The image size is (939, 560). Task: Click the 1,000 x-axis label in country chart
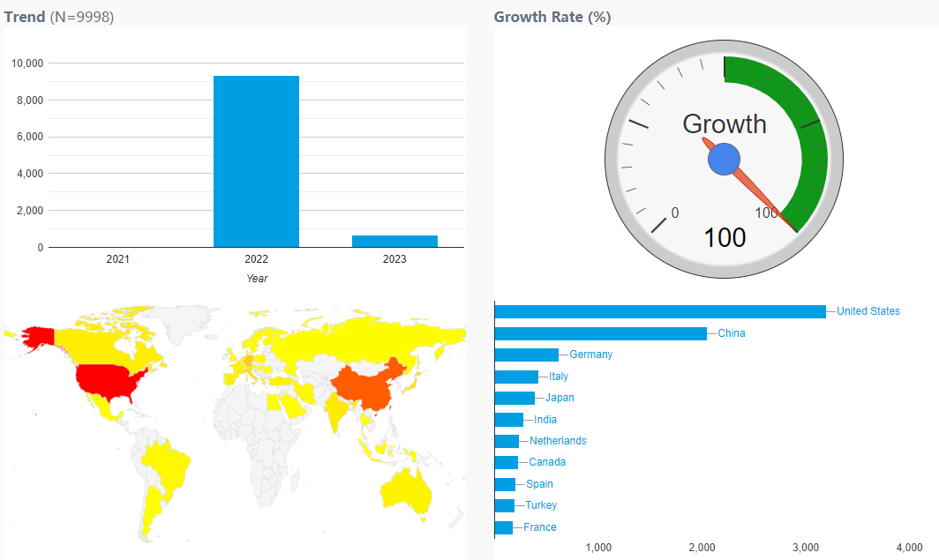pos(598,548)
